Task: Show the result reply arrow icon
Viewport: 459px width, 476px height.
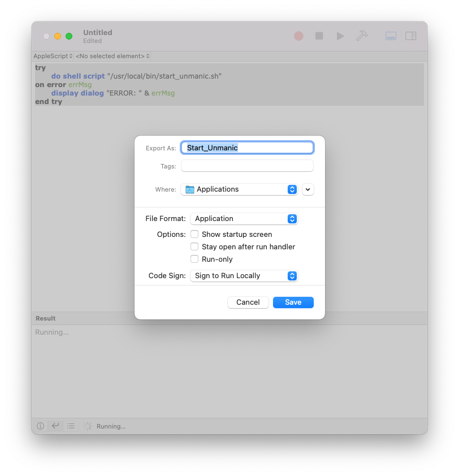Action: tap(55, 426)
